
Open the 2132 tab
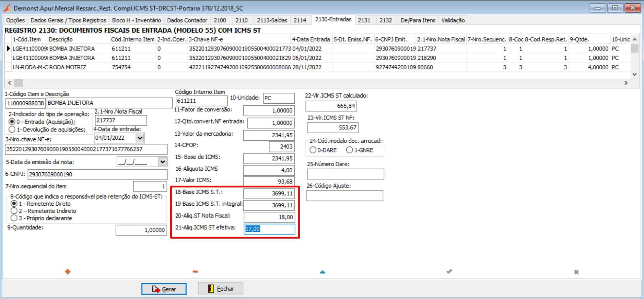[386, 20]
